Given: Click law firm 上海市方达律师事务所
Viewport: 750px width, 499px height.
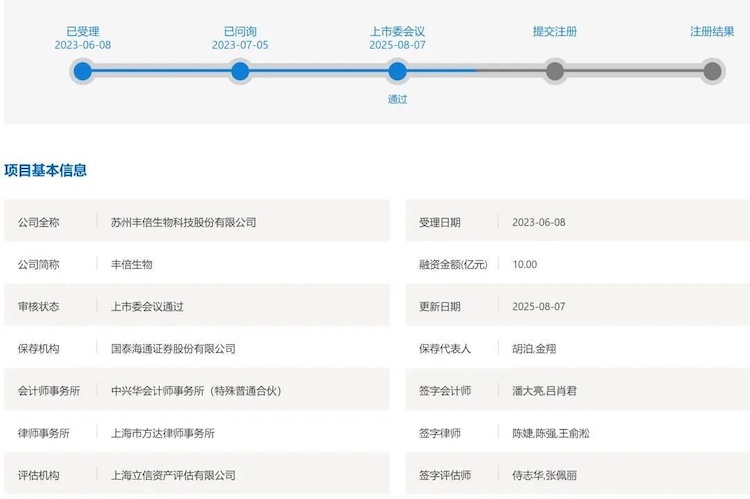Looking at the screenshot, I should coord(162,433).
